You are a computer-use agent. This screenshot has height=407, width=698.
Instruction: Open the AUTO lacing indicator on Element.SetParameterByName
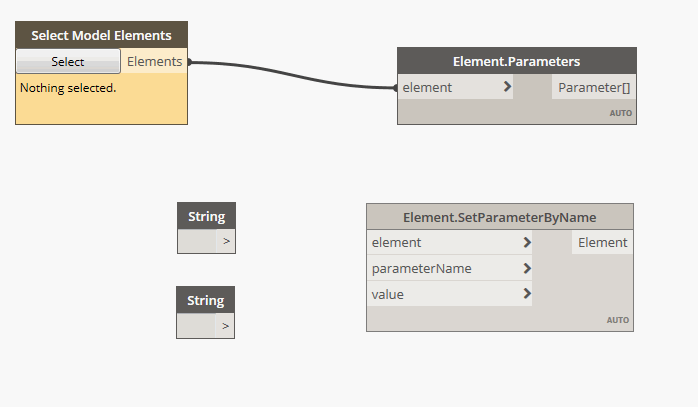pyautogui.click(x=618, y=320)
